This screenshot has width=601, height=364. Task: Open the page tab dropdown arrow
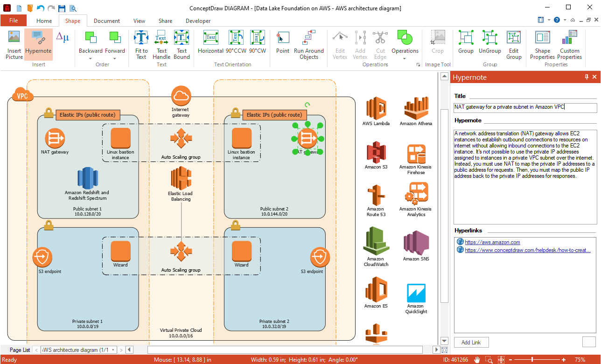point(113,350)
